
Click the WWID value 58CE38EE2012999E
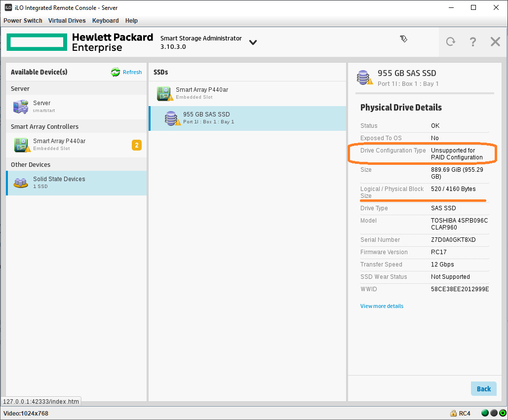pos(460,289)
